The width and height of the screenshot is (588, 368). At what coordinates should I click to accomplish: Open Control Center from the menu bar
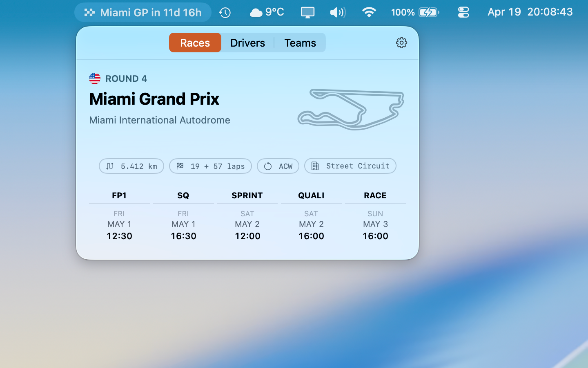click(x=463, y=13)
